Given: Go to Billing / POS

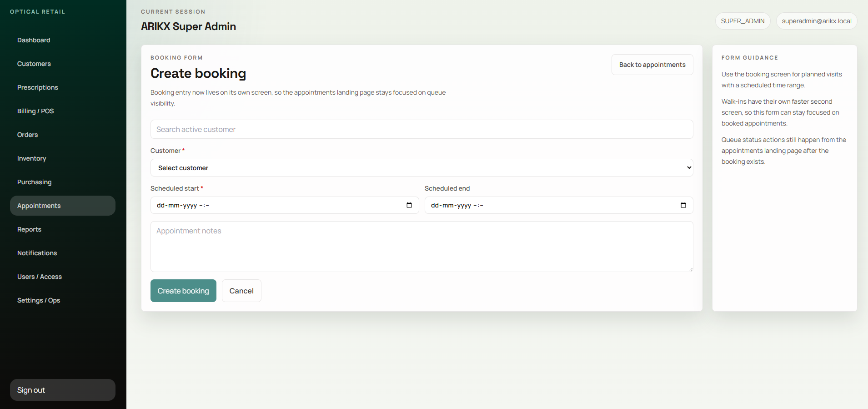Looking at the screenshot, I should click(35, 111).
